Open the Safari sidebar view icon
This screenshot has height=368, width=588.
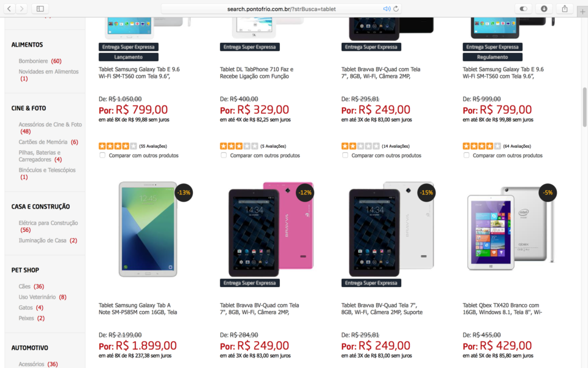click(x=40, y=9)
